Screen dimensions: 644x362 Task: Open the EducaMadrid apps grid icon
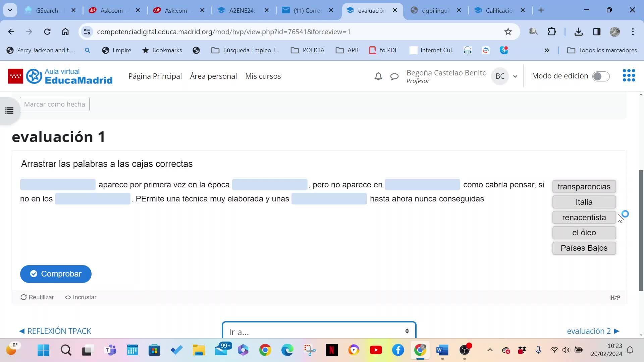(629, 76)
